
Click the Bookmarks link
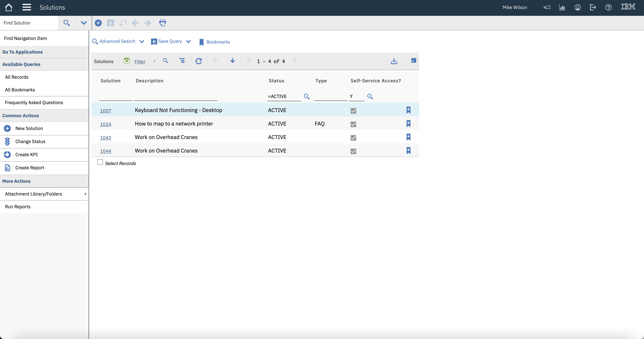point(218,42)
